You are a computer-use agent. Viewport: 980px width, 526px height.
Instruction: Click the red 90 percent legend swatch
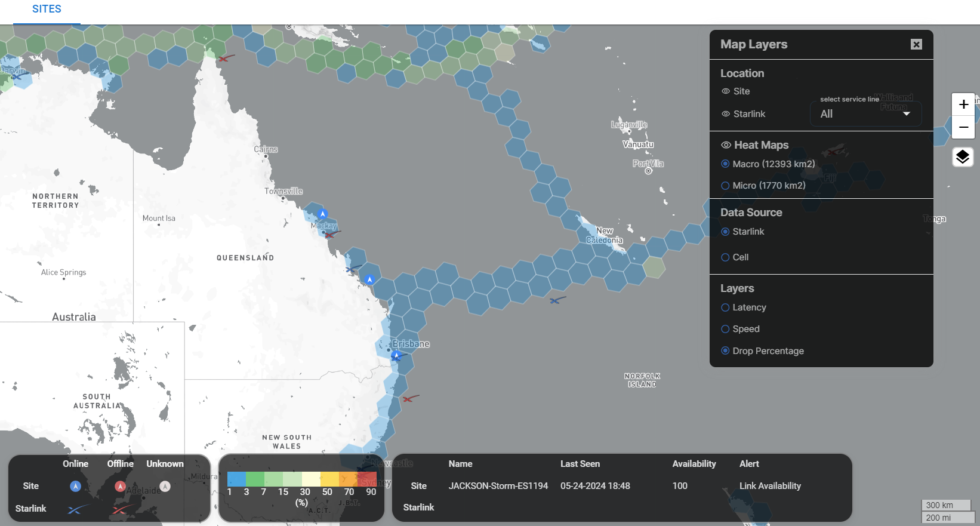coord(367,479)
